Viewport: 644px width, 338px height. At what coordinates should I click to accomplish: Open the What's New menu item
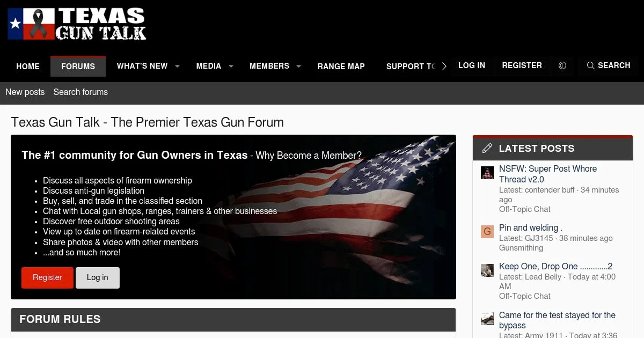point(142,66)
